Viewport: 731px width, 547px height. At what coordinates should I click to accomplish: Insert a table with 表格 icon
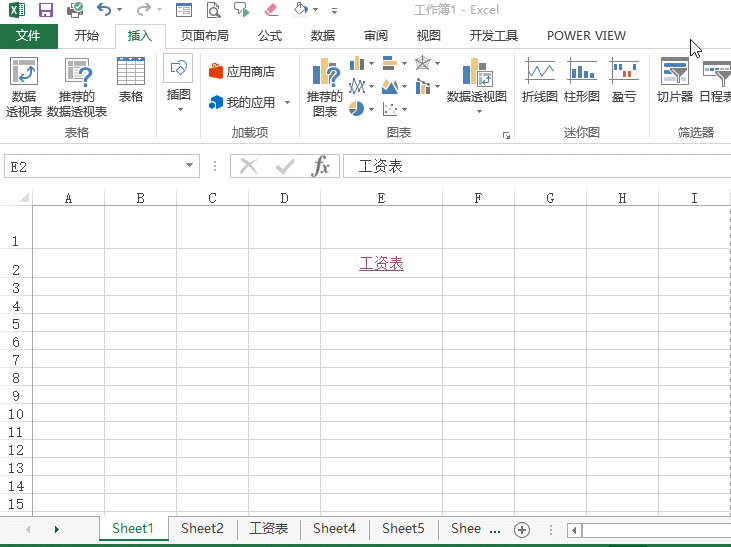[131, 80]
